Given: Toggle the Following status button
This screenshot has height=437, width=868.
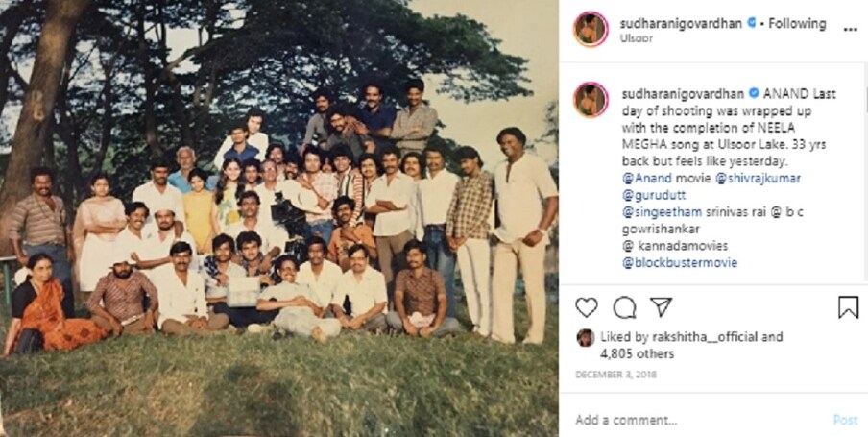Looking at the screenshot, I should tap(797, 23).
